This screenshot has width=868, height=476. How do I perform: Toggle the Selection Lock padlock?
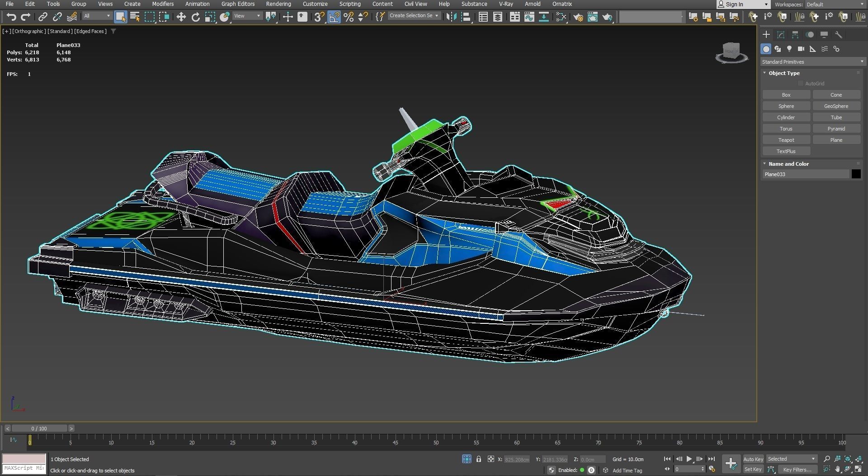(479, 459)
